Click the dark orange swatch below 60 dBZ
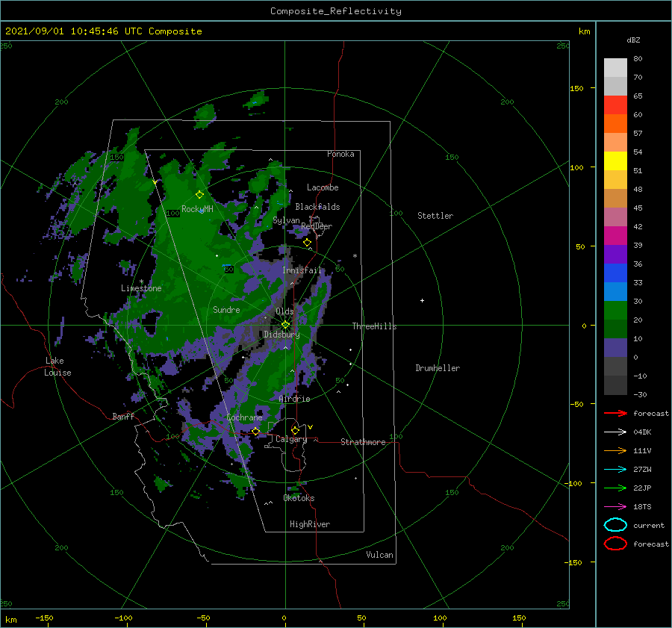 615,124
